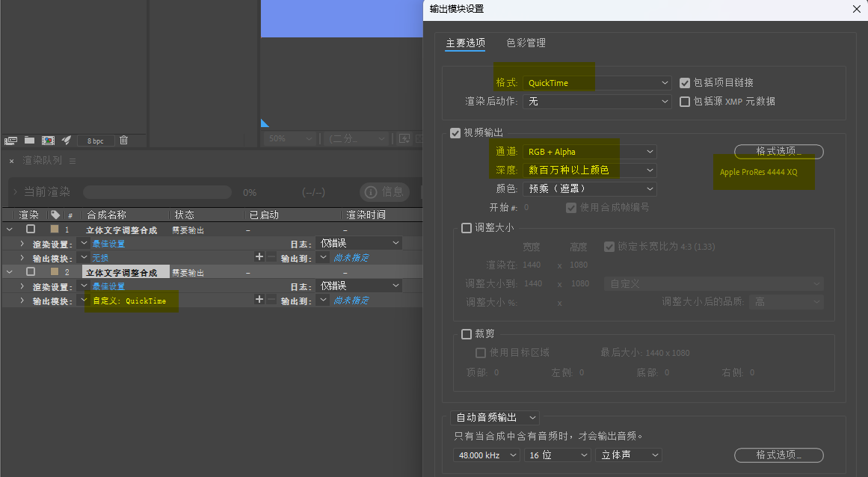
Task: Open the 格式 QuickTime dropdown
Action: [x=597, y=83]
